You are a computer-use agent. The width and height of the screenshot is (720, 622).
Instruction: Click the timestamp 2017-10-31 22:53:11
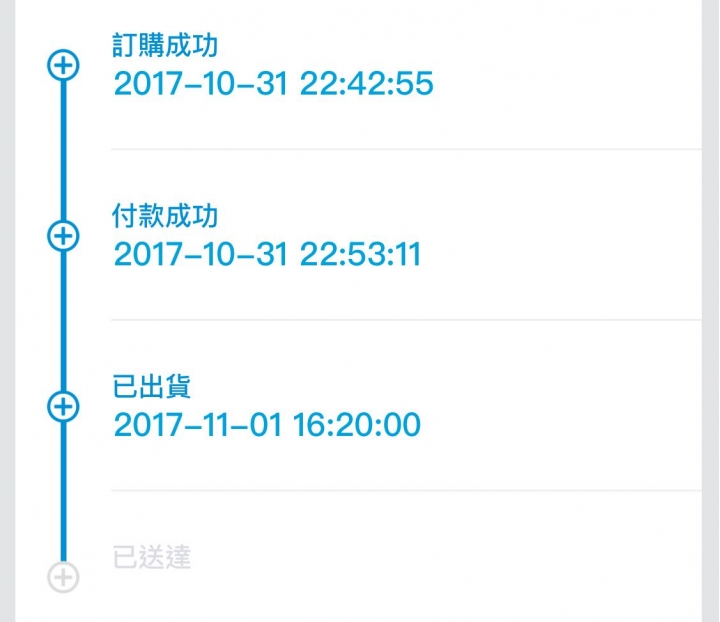click(x=267, y=254)
